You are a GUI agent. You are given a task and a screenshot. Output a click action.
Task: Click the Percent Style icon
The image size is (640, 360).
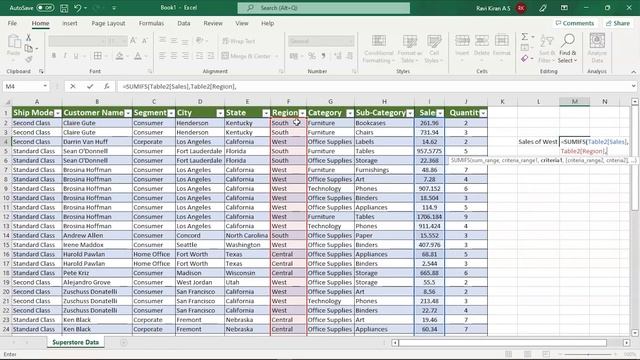(x=312, y=56)
